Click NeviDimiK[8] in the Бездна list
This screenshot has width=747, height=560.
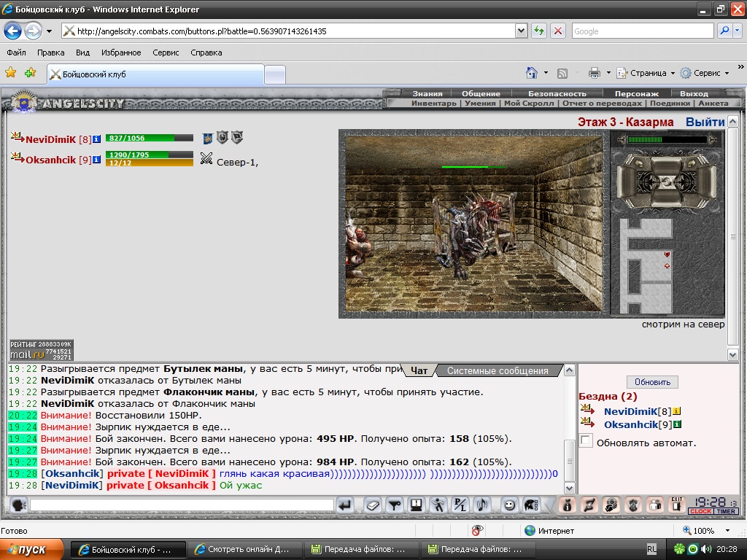(638, 411)
